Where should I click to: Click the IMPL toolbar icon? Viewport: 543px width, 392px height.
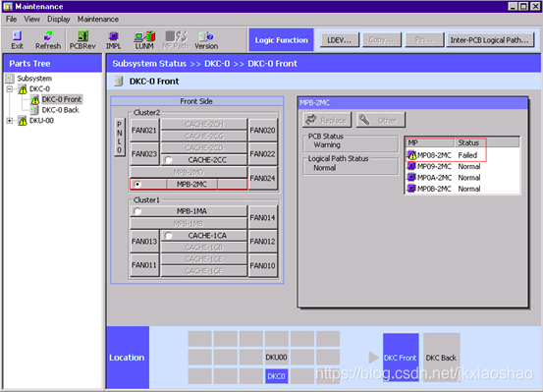[113, 40]
